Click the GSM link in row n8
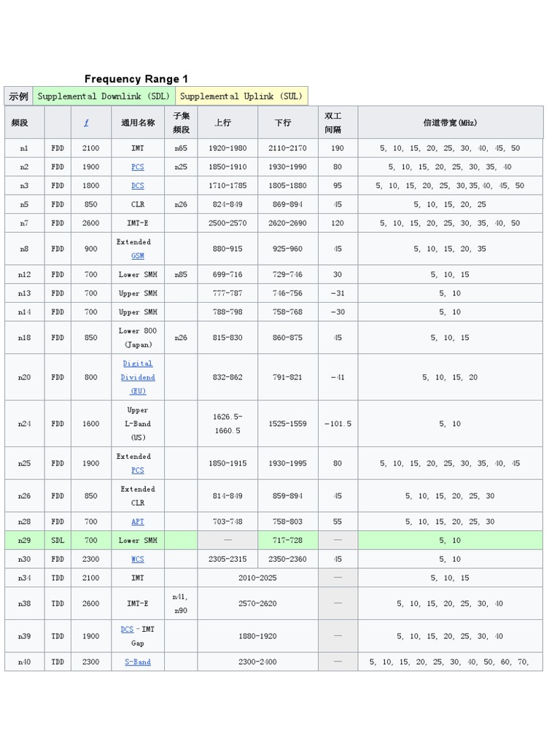560x747 pixels. pyautogui.click(x=138, y=256)
